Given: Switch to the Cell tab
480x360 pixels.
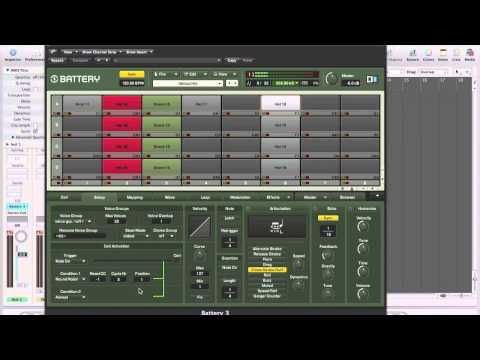Looking at the screenshot, I should click(64, 197).
